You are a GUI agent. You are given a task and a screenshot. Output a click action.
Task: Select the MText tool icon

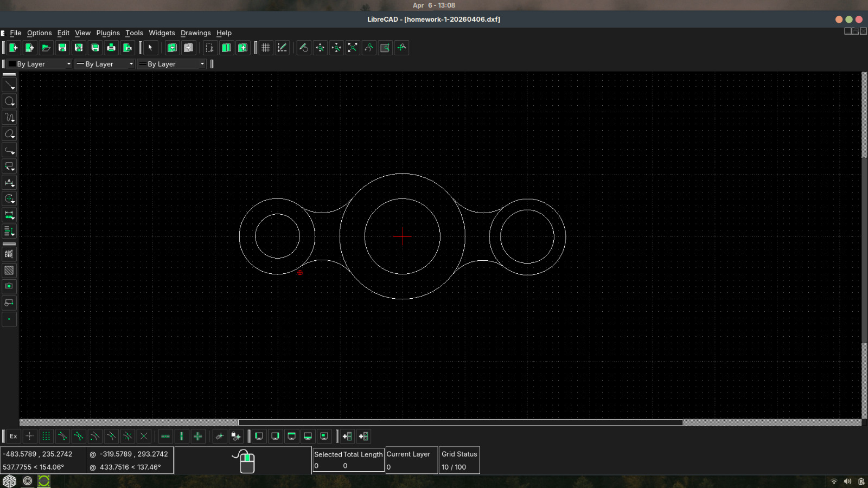click(9, 254)
